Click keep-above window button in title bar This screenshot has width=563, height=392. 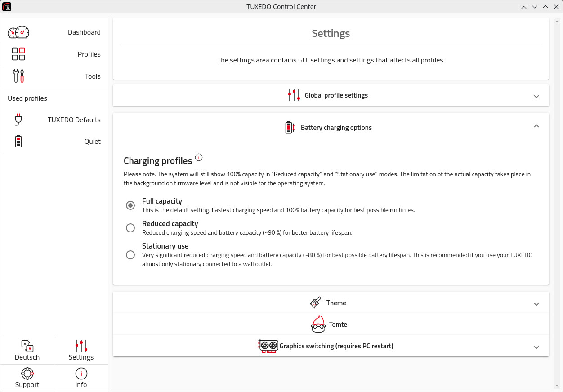524,7
